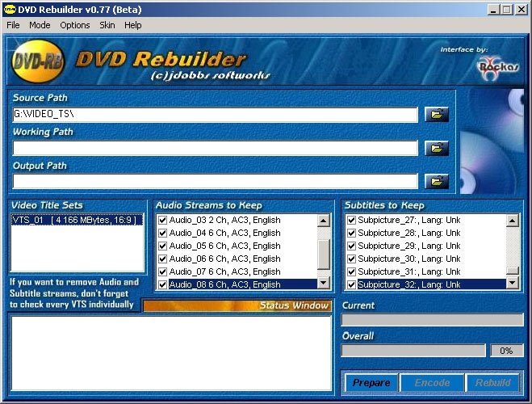Open the Options menu
The height and width of the screenshot is (404, 532).
point(75,25)
